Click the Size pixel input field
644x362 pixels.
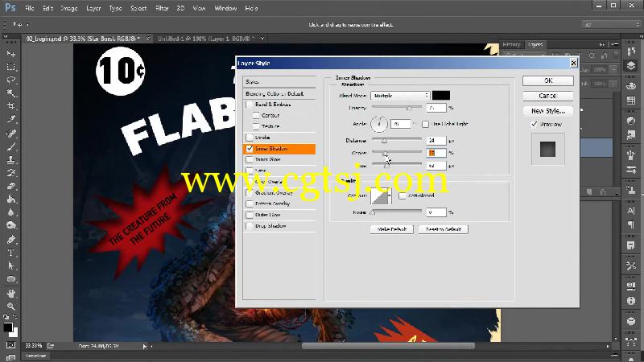[x=436, y=166]
